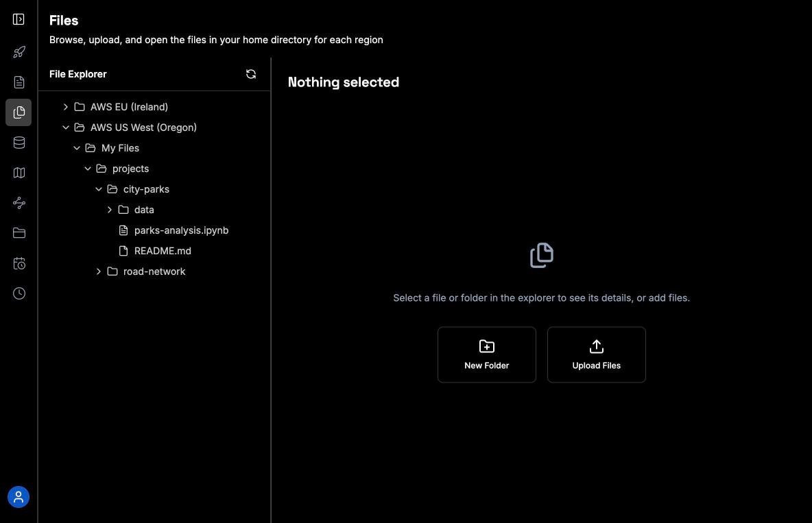Click the notebook icon beside parks-analysis.ipynb

click(x=123, y=230)
